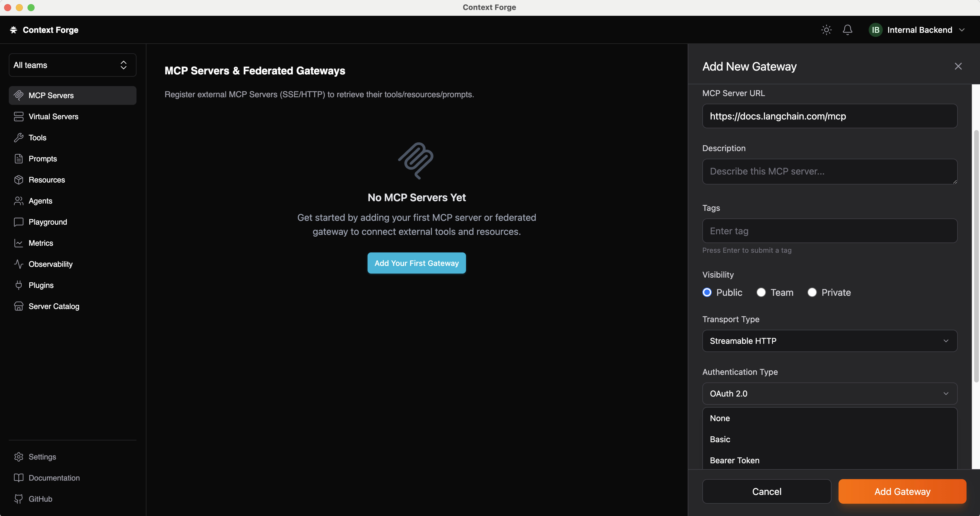Screen dimensions: 980x516
Task: Select Public visibility radio button
Action: (x=707, y=293)
